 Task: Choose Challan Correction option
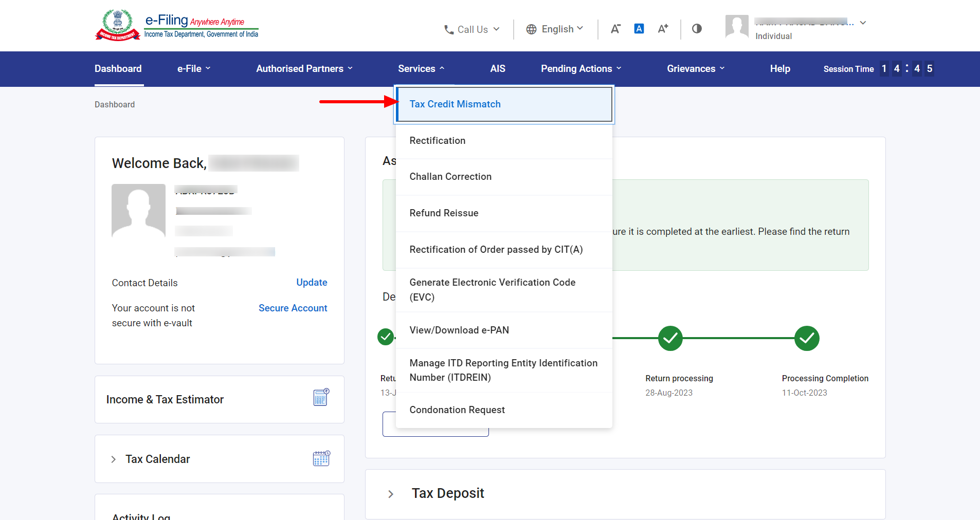(x=504, y=177)
